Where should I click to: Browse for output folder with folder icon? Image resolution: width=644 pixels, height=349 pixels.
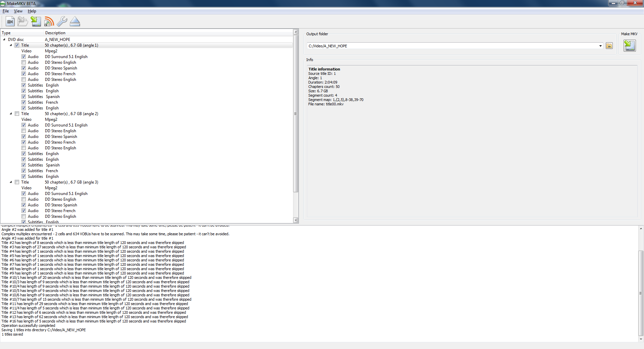pos(609,46)
